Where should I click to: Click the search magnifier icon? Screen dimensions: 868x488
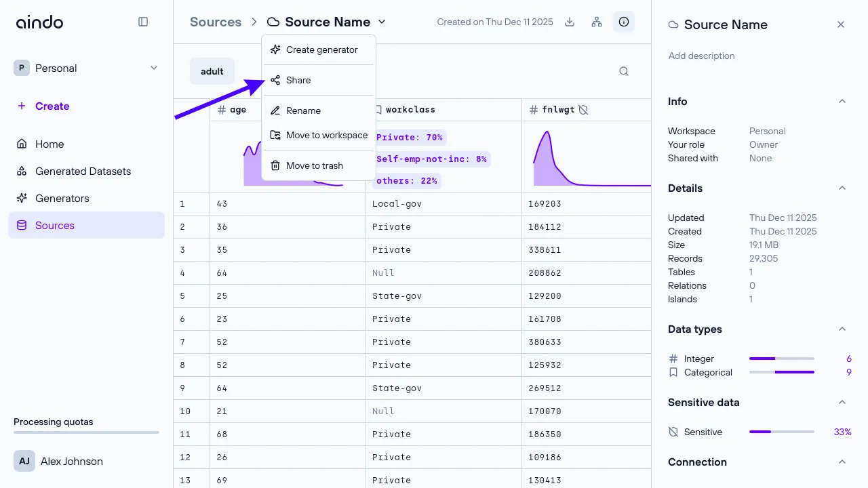(624, 71)
